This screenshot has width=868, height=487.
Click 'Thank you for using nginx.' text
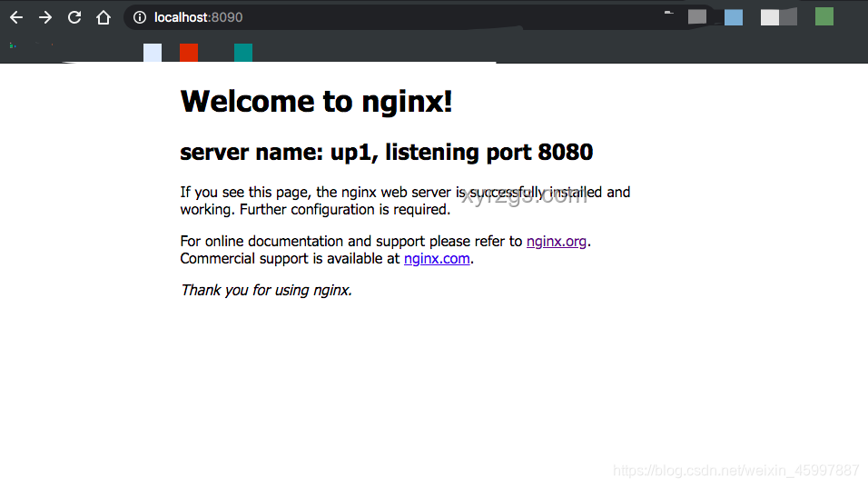click(266, 291)
